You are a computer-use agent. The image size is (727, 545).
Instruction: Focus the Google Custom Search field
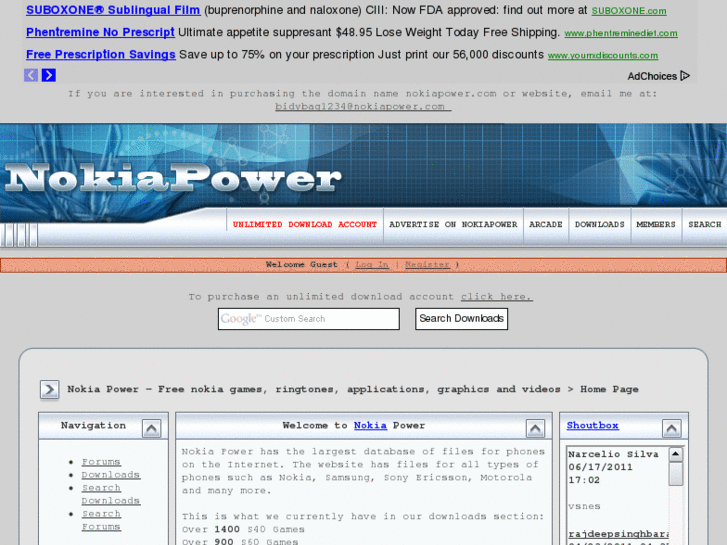pyautogui.click(x=309, y=319)
